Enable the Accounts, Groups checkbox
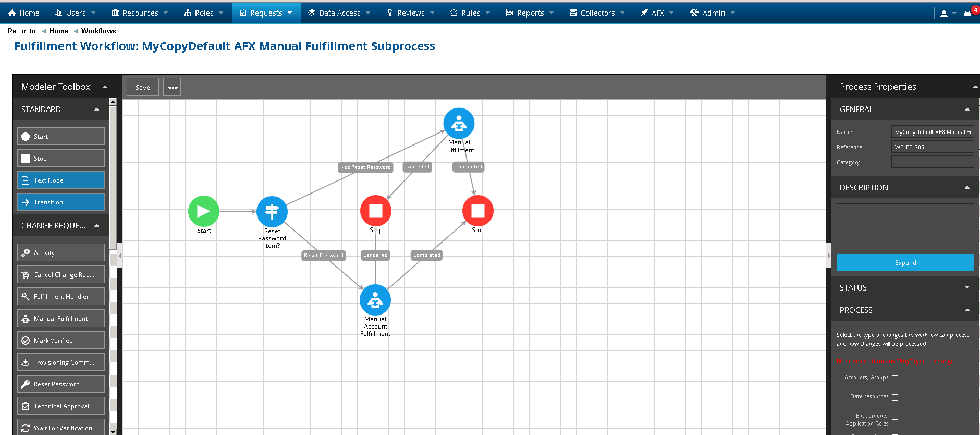Viewport: 980px width, 435px height. [895, 378]
